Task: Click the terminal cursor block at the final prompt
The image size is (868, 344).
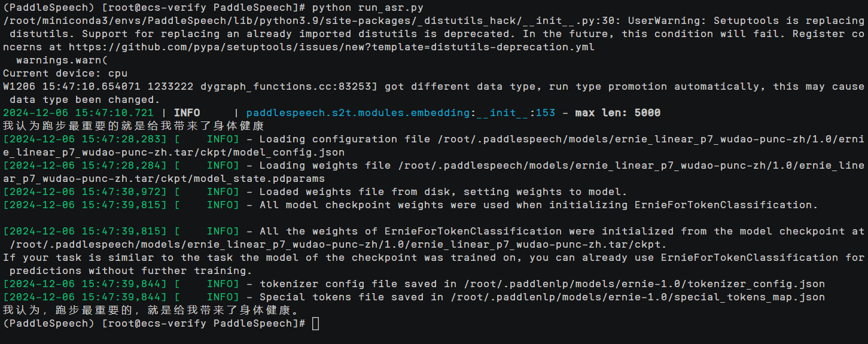Action: point(316,324)
